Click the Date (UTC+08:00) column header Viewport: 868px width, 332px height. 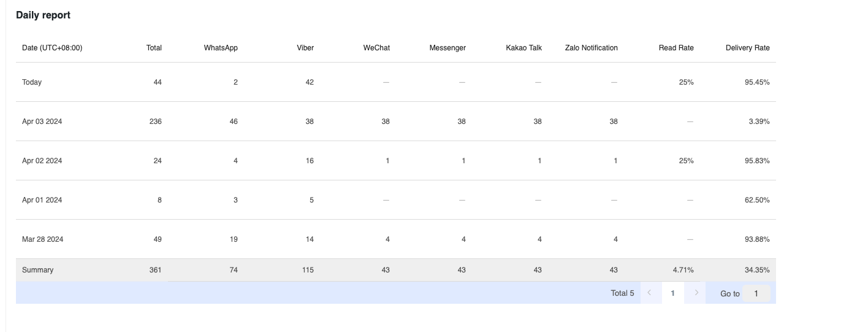click(52, 48)
